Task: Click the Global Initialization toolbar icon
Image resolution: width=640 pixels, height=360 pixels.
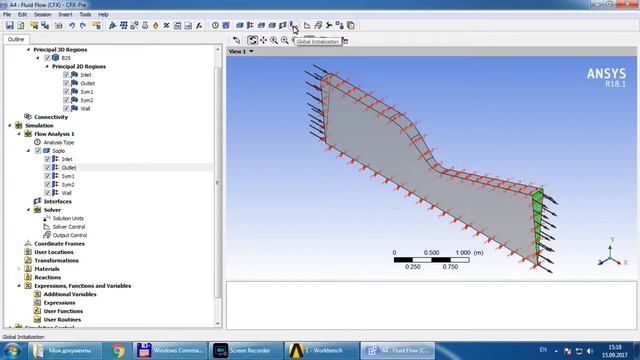Action: click(293, 25)
